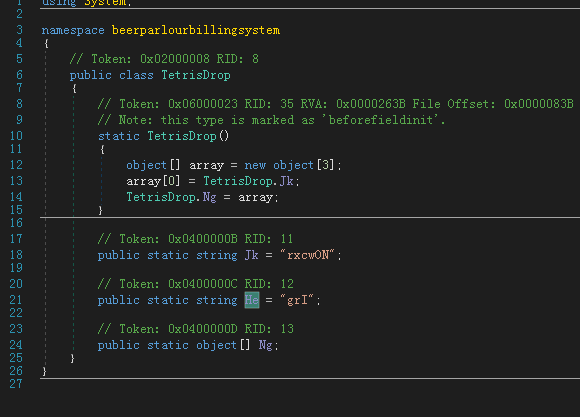Viewport: 580px width, 417px height.
Task: Click the Token 0x0400000C RID comment
Action: [196, 284]
